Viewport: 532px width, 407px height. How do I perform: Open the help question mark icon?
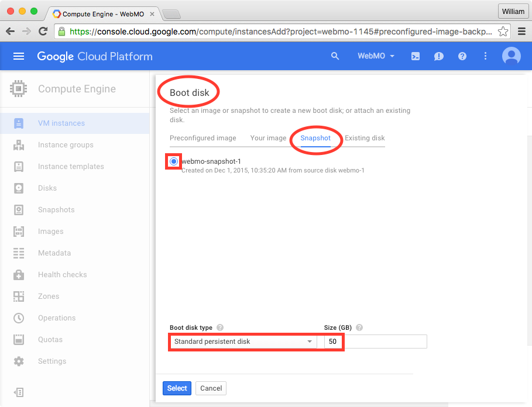[462, 56]
